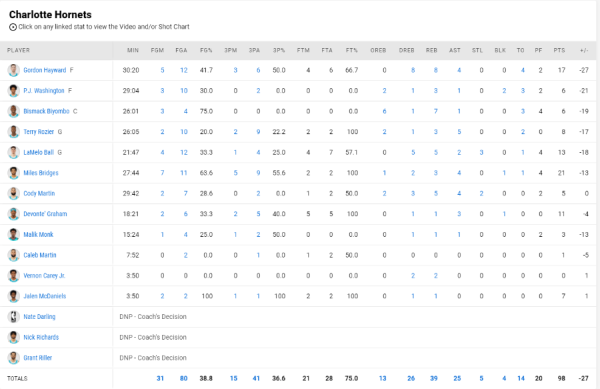View Miles Bridges' 7 field goals made
Viewport: 600px width, 389px height.
click(x=162, y=173)
